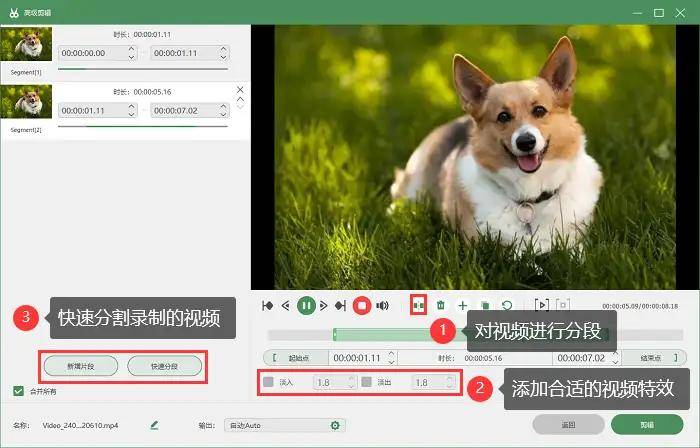Uncheck the 合并所有 merge-all checkbox

pyautogui.click(x=18, y=391)
